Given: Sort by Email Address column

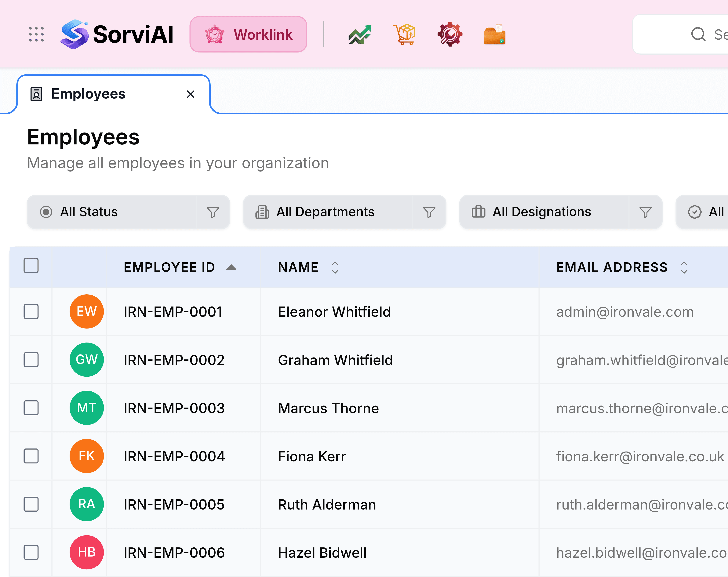Looking at the screenshot, I should pyautogui.click(x=622, y=267).
